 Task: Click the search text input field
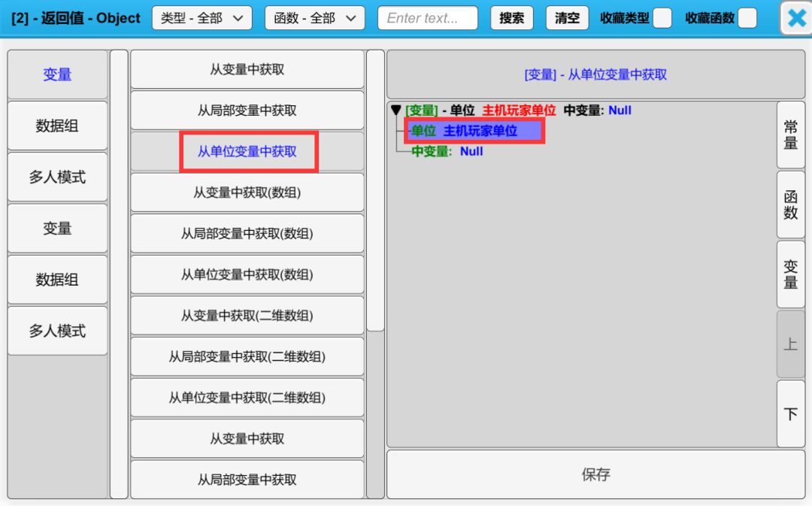pyautogui.click(x=427, y=18)
